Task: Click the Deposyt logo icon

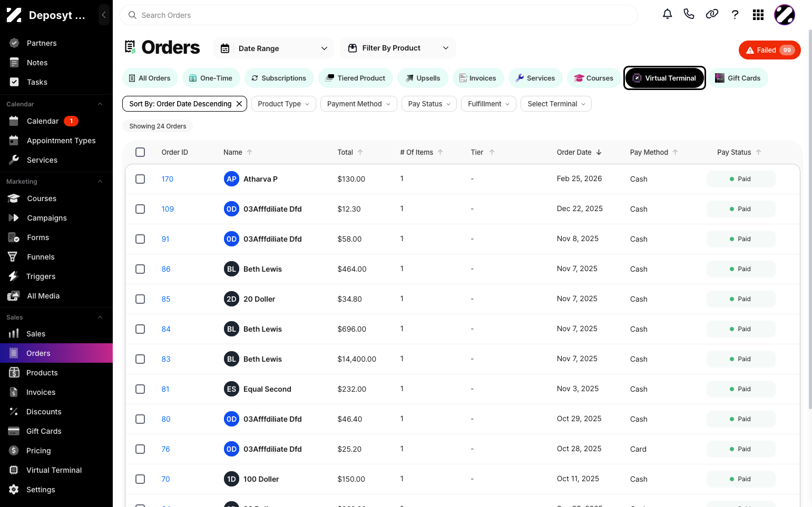Action: tap(14, 15)
